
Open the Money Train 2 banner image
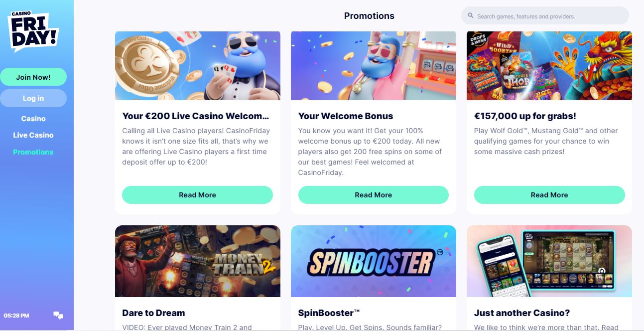pos(198,261)
